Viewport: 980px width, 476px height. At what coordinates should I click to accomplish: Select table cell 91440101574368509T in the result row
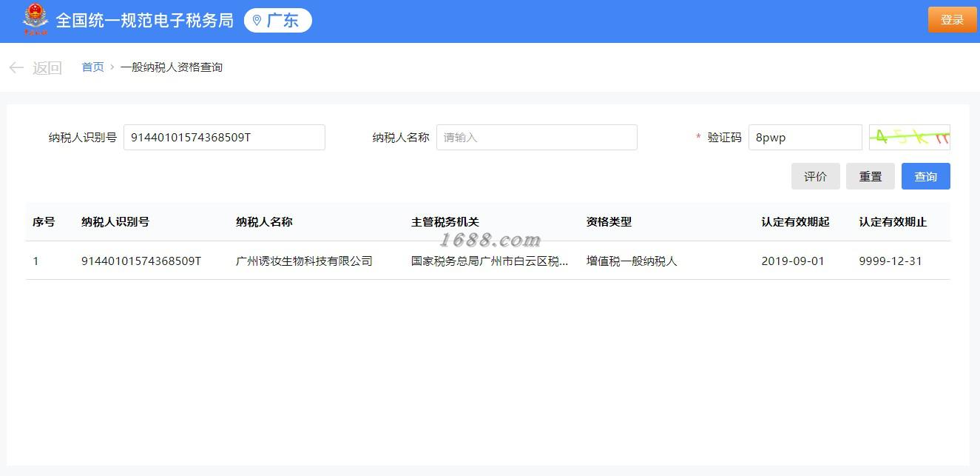[141, 261]
